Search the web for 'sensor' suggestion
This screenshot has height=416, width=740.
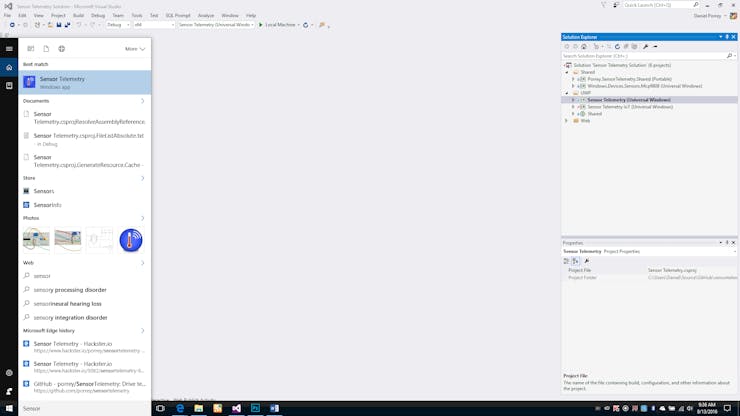(x=85, y=276)
